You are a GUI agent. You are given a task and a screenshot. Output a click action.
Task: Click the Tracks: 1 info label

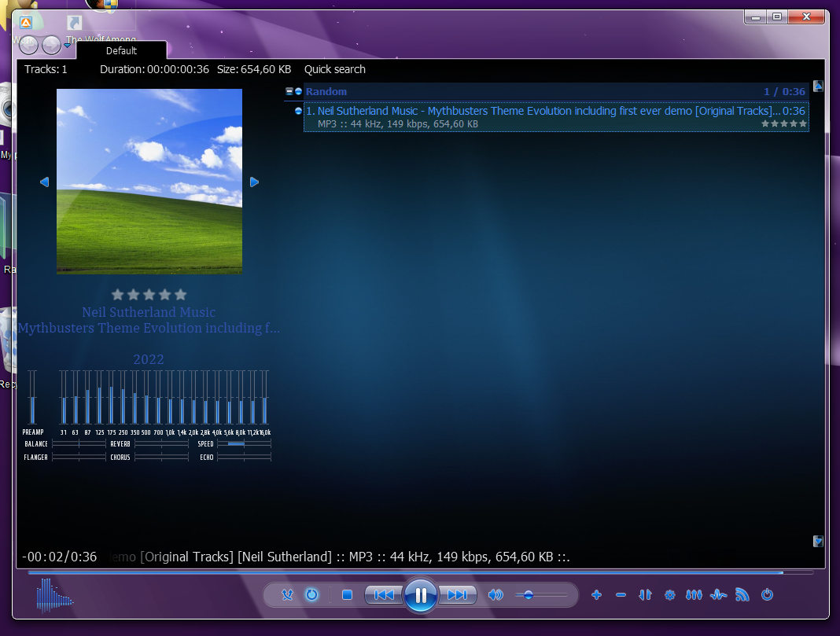[46, 69]
